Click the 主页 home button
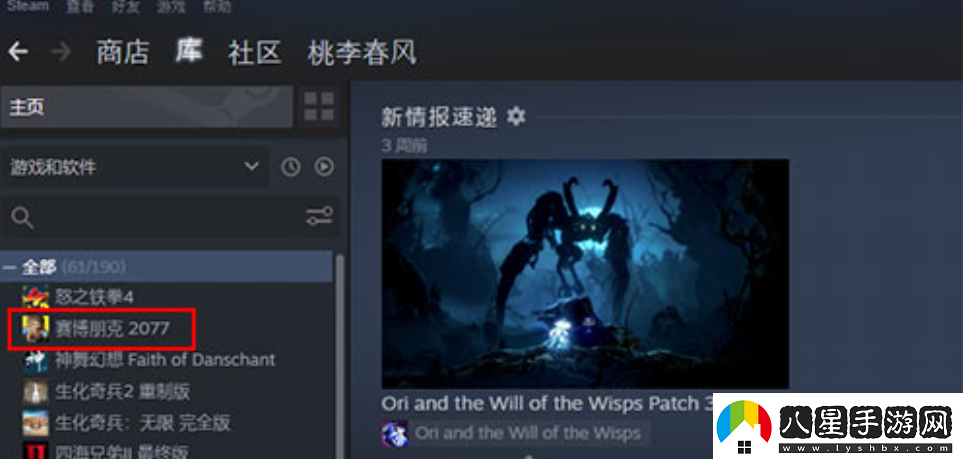 click(x=147, y=107)
